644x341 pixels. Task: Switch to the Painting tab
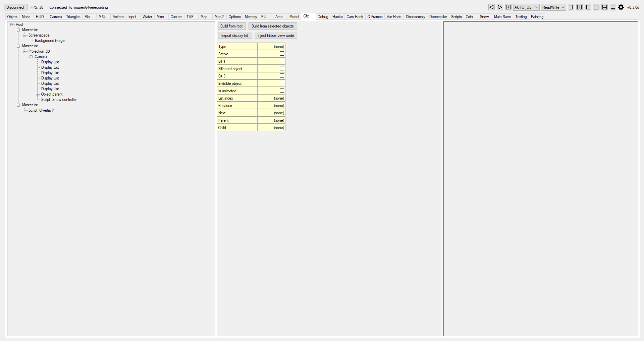537,17
